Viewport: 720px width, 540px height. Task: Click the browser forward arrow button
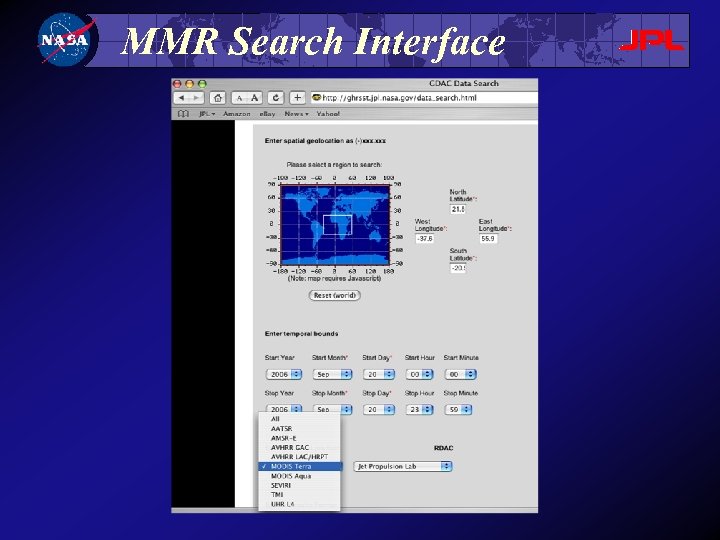[197, 98]
